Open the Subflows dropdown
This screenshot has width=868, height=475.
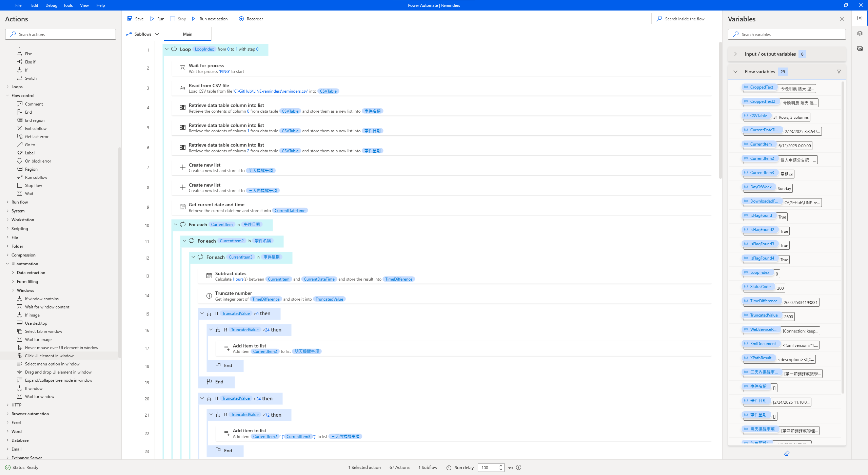click(x=157, y=34)
